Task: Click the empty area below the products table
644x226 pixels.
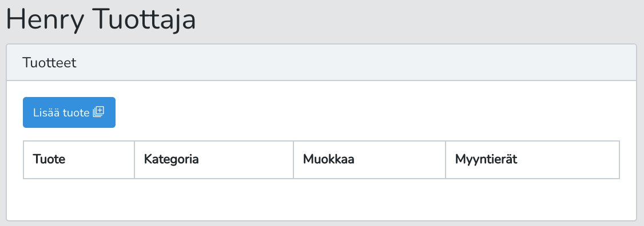Action: (321, 199)
